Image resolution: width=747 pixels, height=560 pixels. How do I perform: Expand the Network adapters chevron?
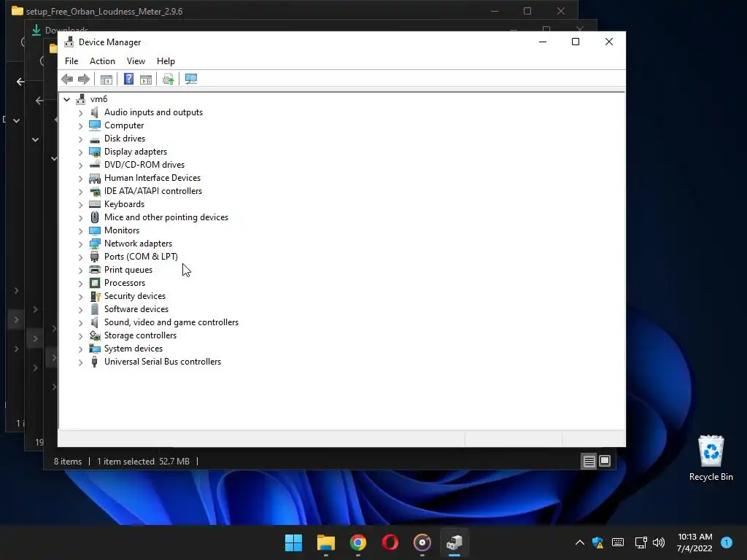(x=80, y=244)
